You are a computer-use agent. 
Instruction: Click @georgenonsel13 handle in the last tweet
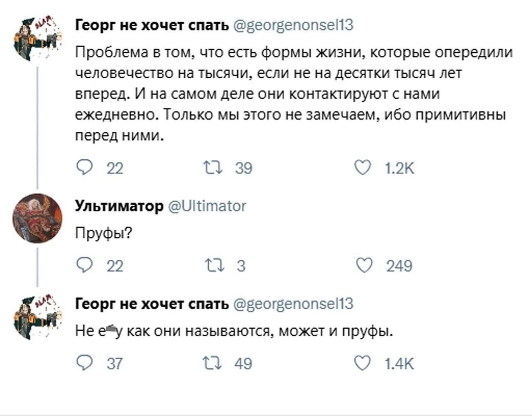pos(293,304)
